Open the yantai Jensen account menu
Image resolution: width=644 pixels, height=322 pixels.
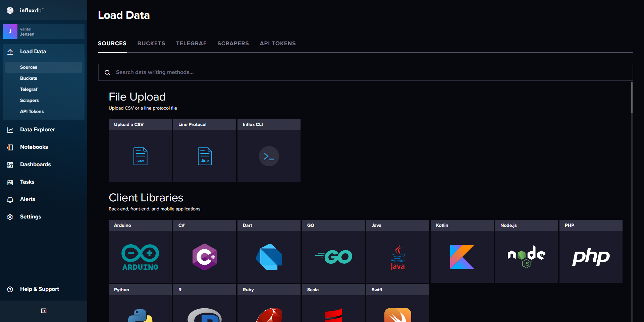click(x=44, y=31)
